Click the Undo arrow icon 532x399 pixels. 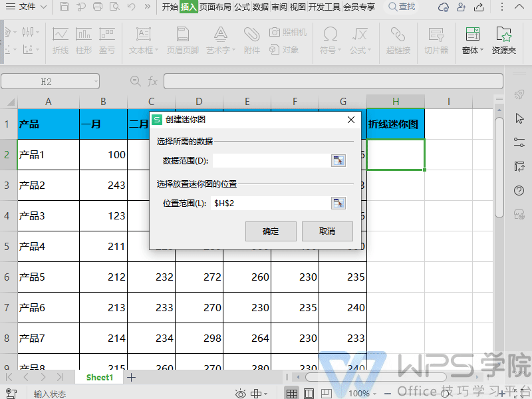point(131,7)
